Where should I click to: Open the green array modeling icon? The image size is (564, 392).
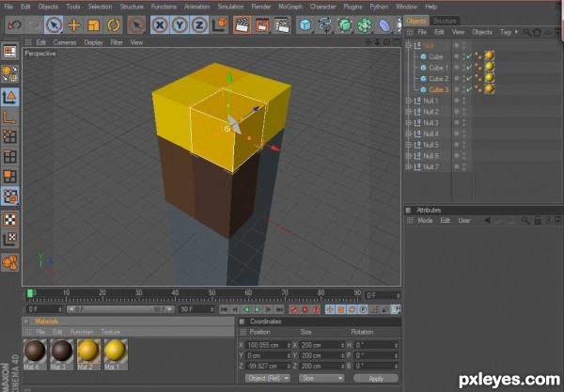[x=365, y=25]
